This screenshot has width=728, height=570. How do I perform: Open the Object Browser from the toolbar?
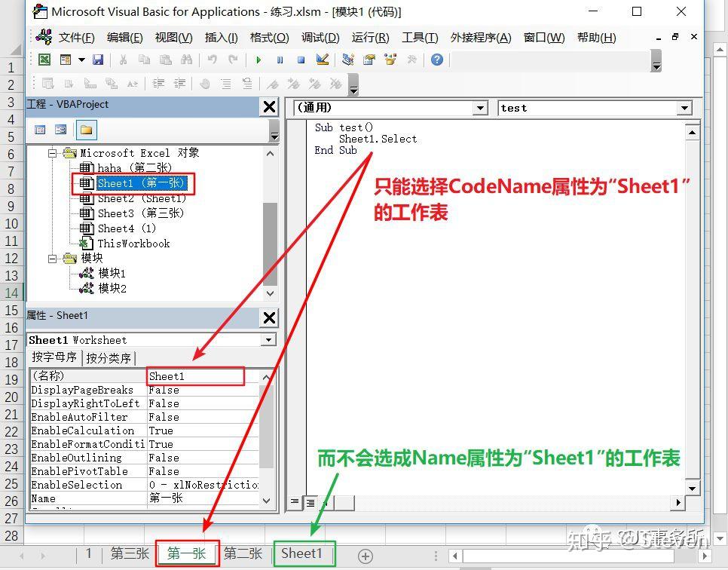390,59
